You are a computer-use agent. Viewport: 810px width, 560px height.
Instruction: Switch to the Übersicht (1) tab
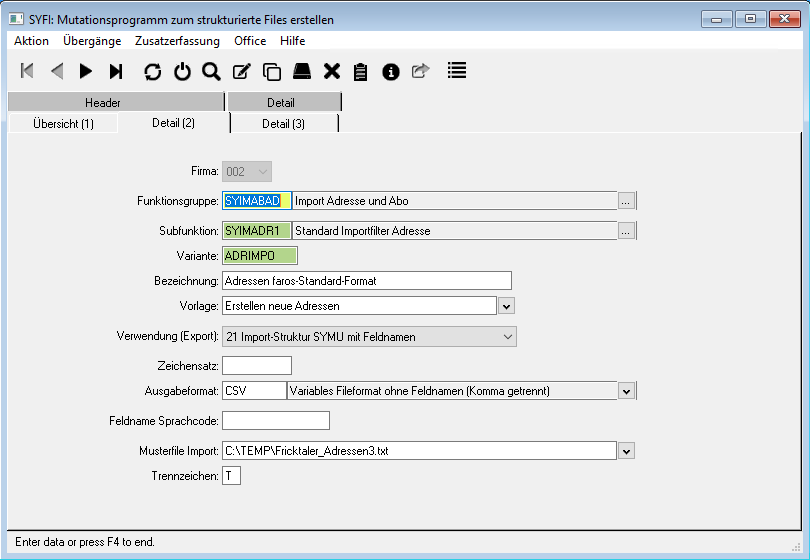63,123
